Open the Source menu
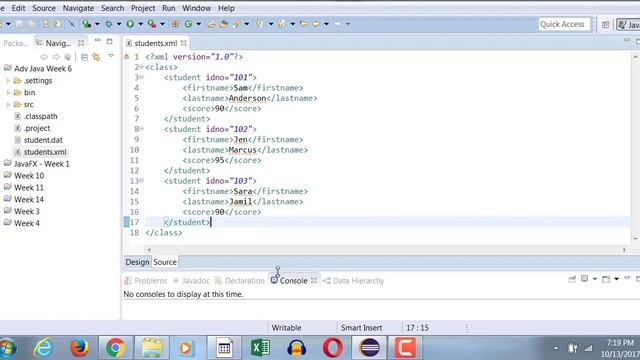The width and height of the screenshot is (640, 360). tap(44, 8)
